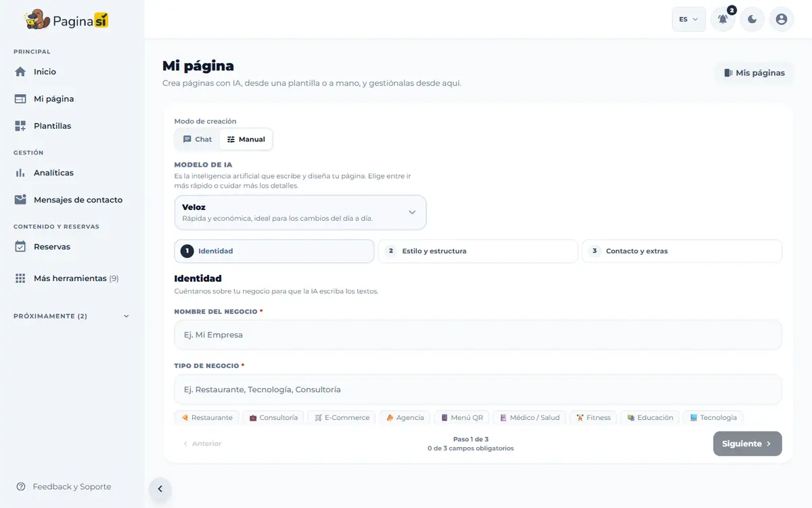Image resolution: width=812 pixels, height=508 pixels.
Task: Click the PaginaSí beaver logo
Action: click(x=66, y=20)
